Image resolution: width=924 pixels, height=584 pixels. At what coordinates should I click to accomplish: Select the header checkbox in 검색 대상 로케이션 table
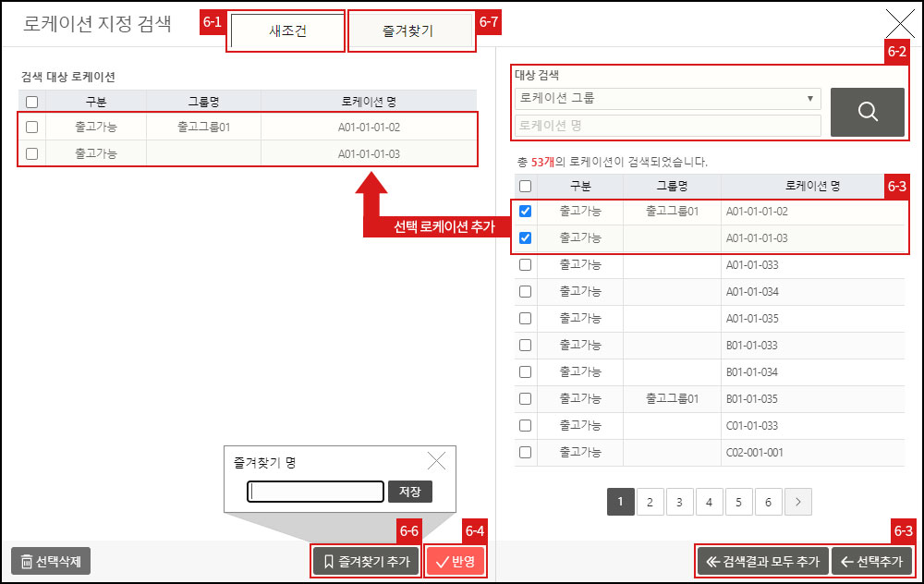pos(30,100)
